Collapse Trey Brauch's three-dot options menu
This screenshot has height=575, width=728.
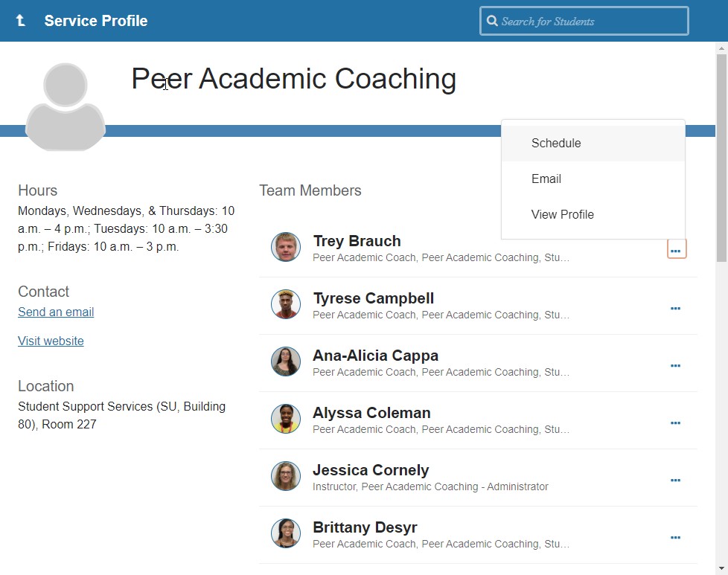click(x=676, y=251)
